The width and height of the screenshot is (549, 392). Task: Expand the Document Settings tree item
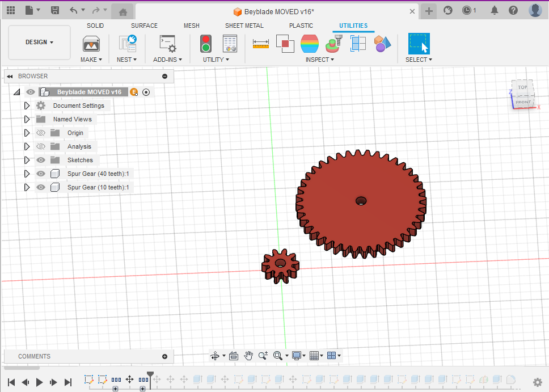click(27, 106)
